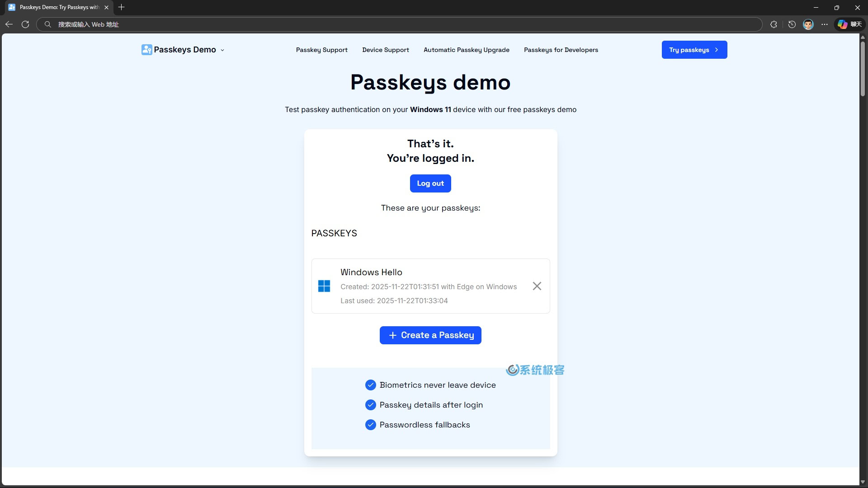Open the browser extensions icon
The width and height of the screenshot is (868, 488).
coord(774,24)
